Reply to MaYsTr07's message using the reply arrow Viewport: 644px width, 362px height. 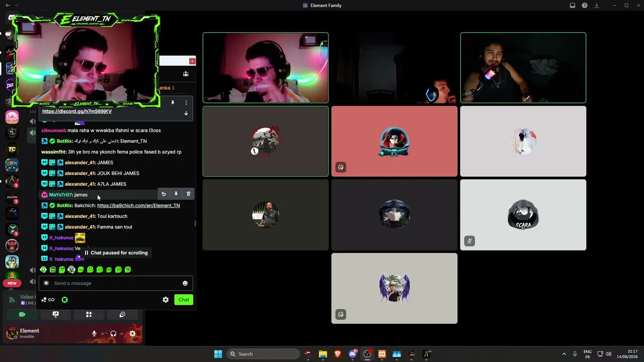(x=164, y=194)
